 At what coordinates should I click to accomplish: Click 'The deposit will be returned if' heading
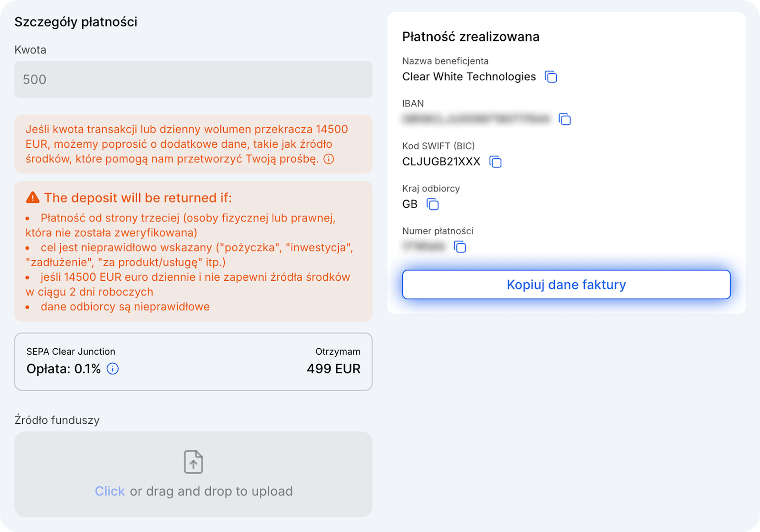pyautogui.click(x=138, y=198)
